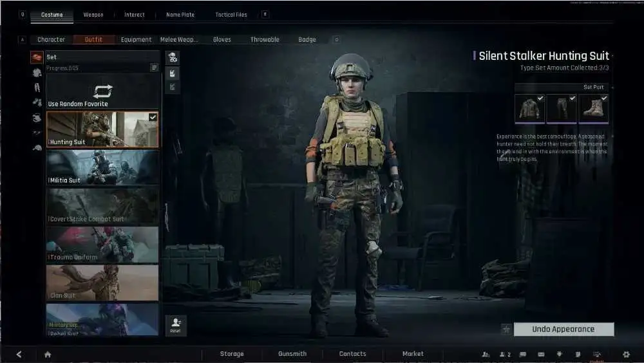Open the settings gear icon

(x=627, y=354)
